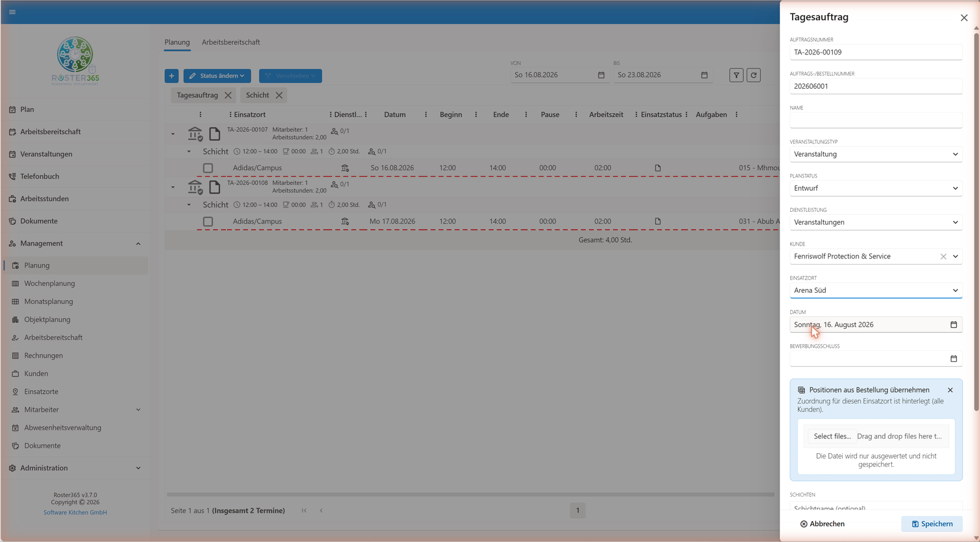Click service icon in So 16.08.2026 row
The width and height of the screenshot is (980, 542).
tap(345, 168)
